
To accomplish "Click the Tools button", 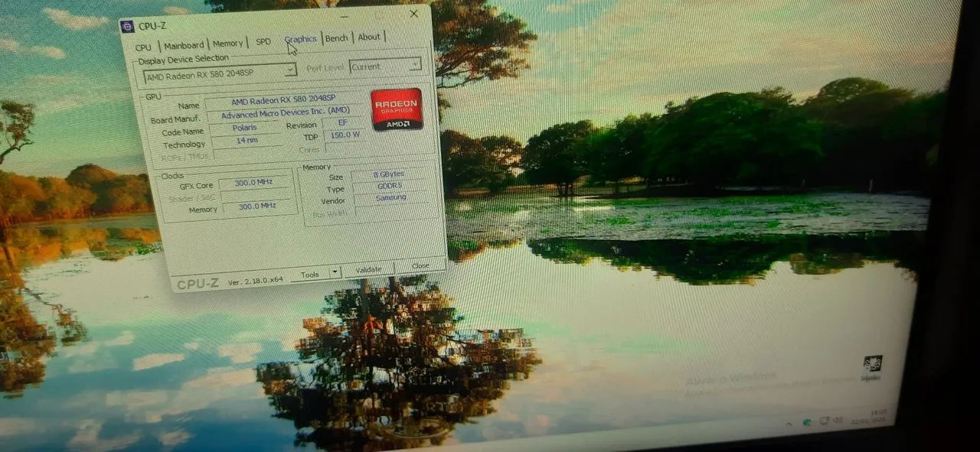I will click(x=310, y=275).
